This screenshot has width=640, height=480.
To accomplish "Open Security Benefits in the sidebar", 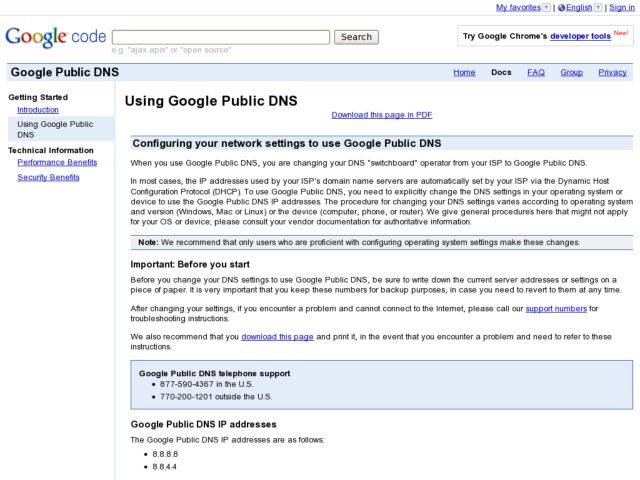I will click(48, 177).
